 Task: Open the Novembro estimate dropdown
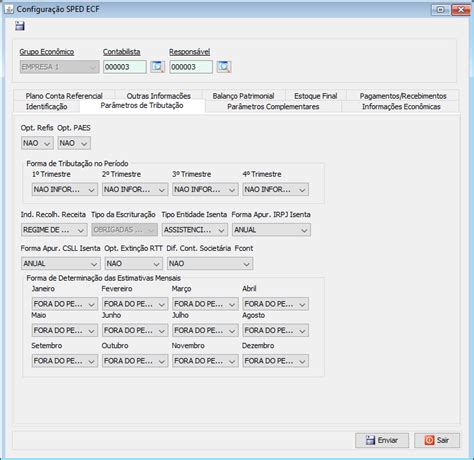[x=205, y=361]
